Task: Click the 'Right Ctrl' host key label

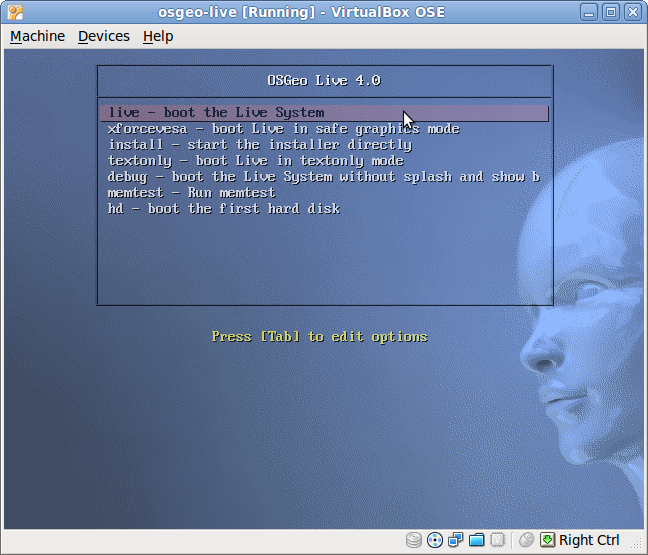Action: click(589, 540)
